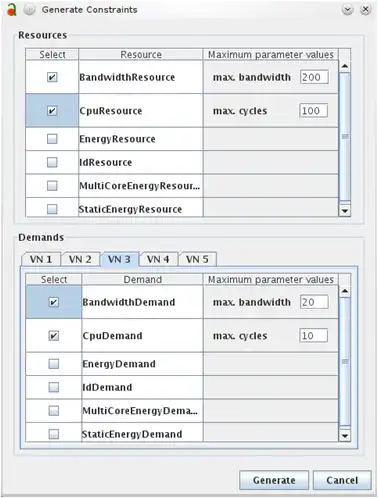Edit the Demands max. cycles field 10

pyautogui.click(x=313, y=336)
